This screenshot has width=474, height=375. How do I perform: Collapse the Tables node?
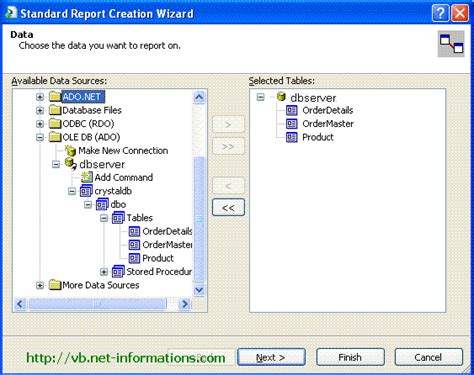[x=104, y=218]
